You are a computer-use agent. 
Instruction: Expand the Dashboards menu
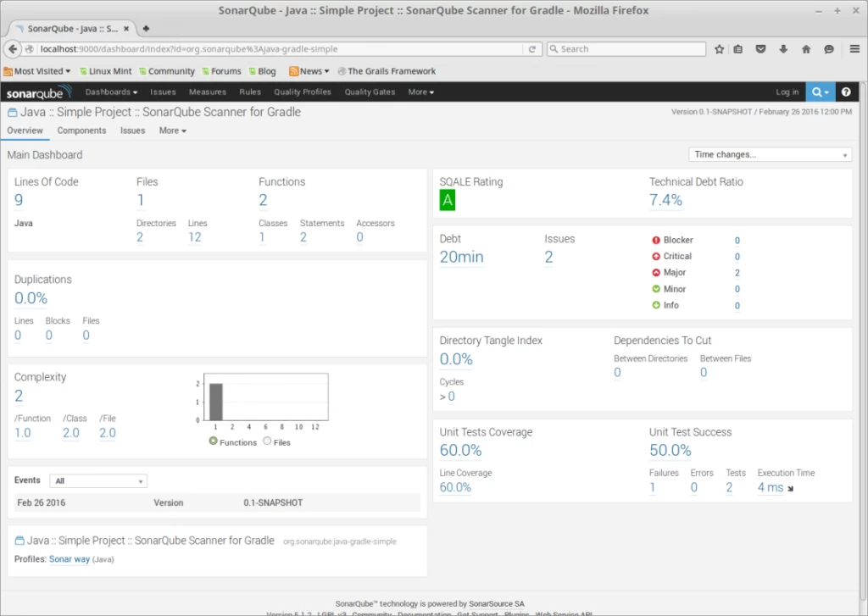pos(111,92)
